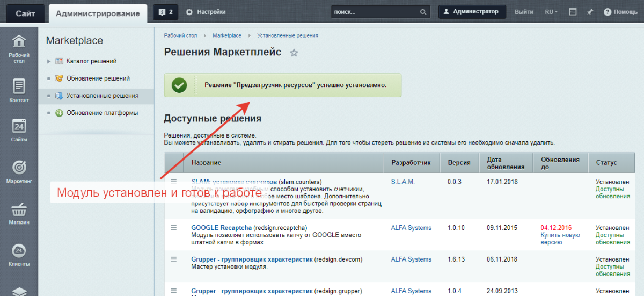
Task: Click the keyboard layout icon in the header
Action: tap(573, 12)
